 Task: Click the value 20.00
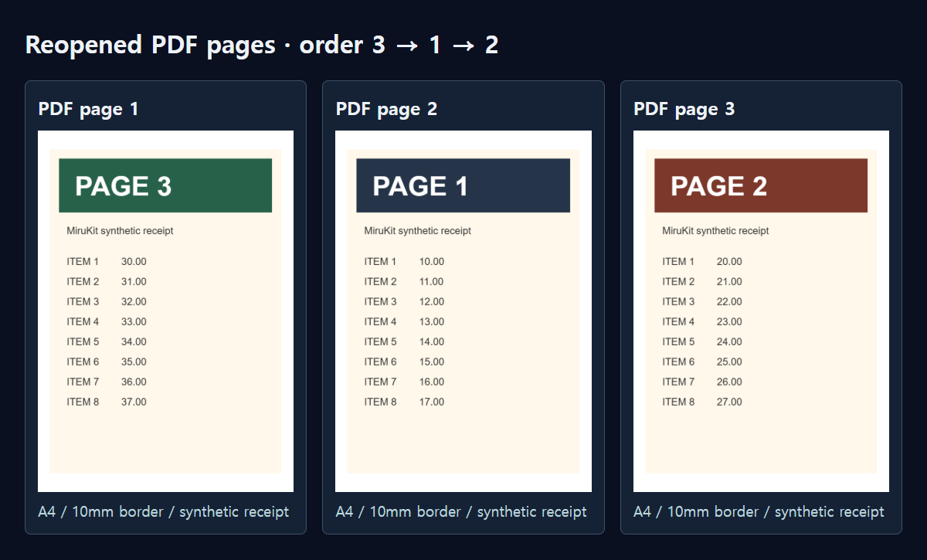(x=729, y=262)
